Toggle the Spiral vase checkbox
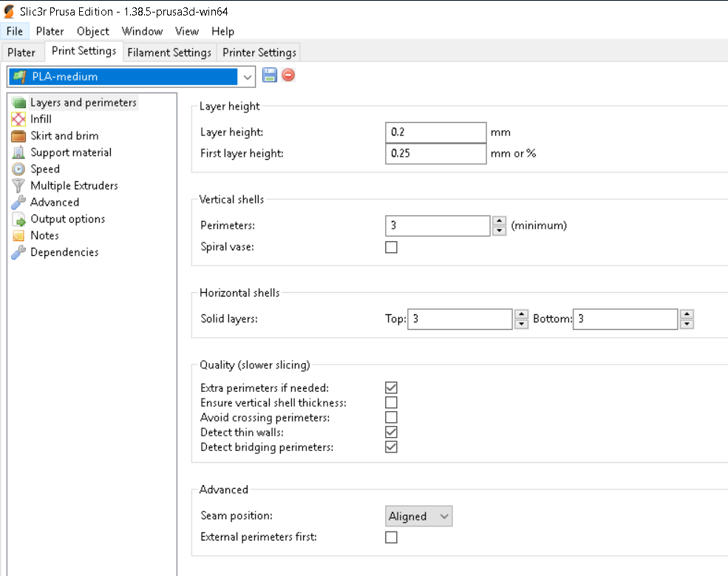Viewport: 728px width, 576px height. 392,247
